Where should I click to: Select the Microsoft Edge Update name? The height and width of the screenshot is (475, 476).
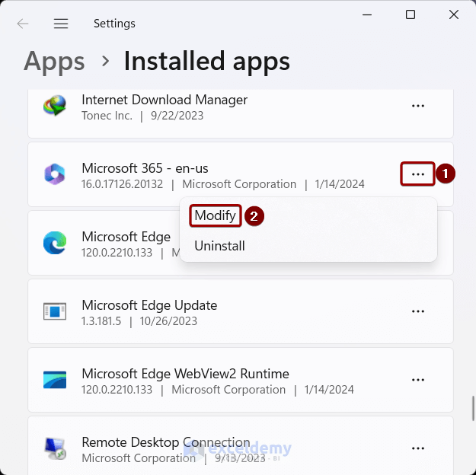click(149, 305)
